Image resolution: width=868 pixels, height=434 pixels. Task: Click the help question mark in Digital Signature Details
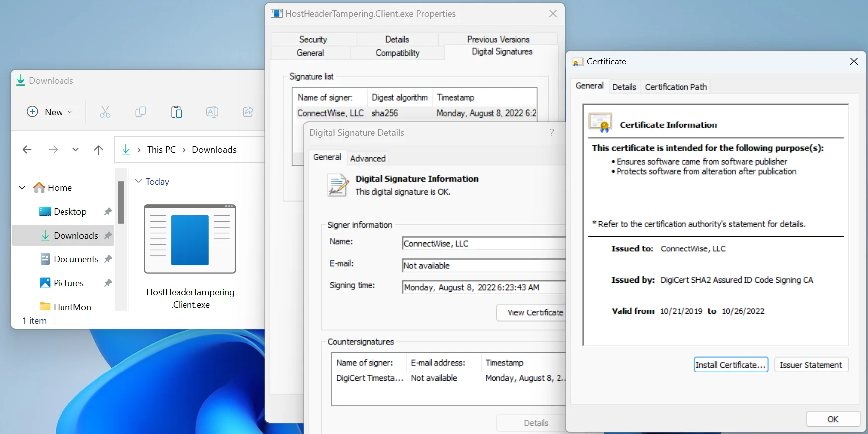[x=552, y=132]
